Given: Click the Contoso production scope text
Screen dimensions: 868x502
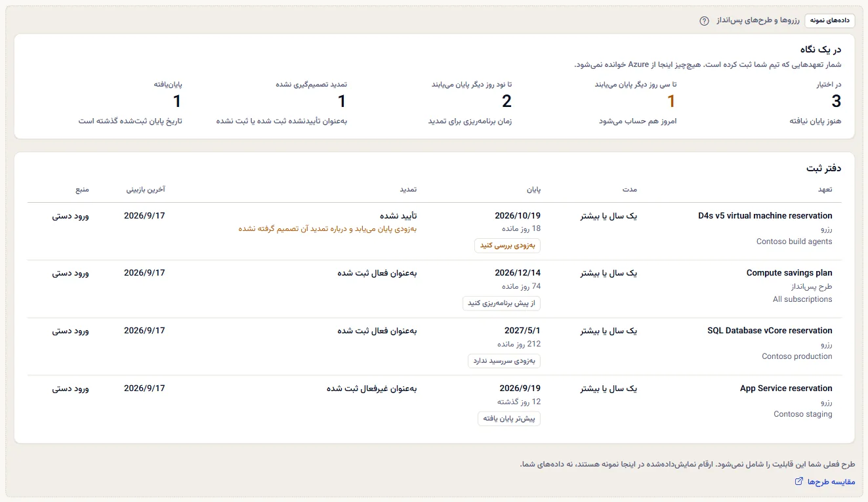Looking at the screenshot, I should tap(797, 356).
